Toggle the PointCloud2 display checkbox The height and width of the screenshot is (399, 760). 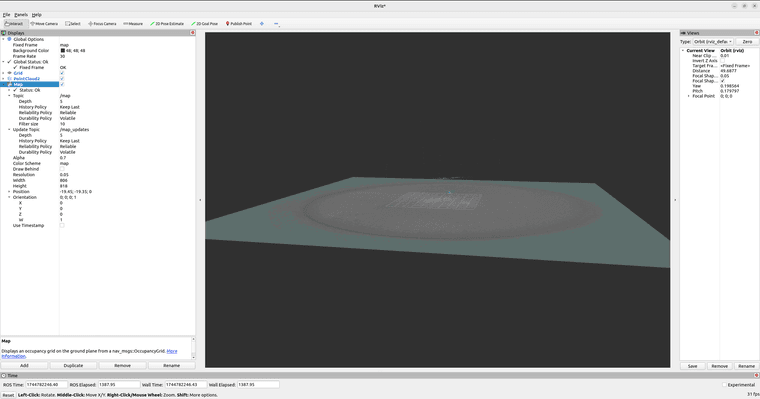pyautogui.click(x=62, y=79)
